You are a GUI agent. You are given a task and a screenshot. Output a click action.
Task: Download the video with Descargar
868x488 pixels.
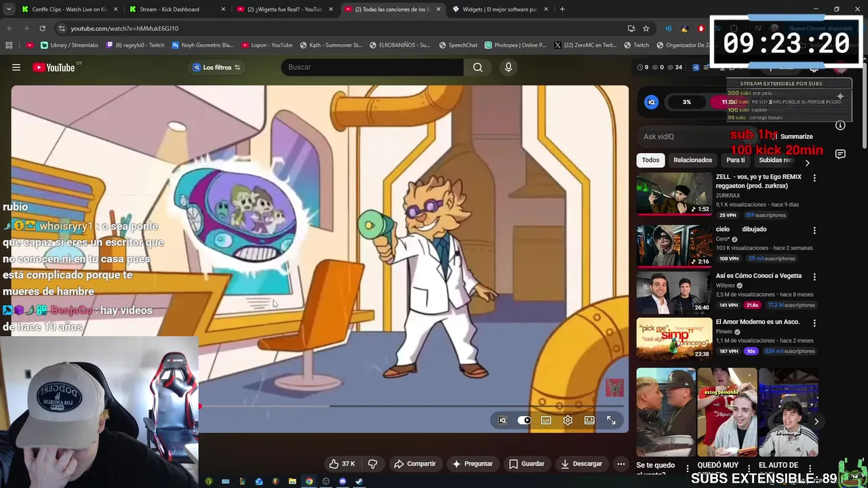(581, 464)
